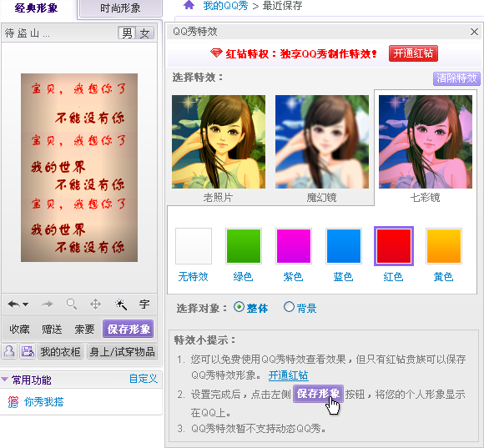Select the 老照片 effect thumbnail
484x448 pixels.
point(219,142)
